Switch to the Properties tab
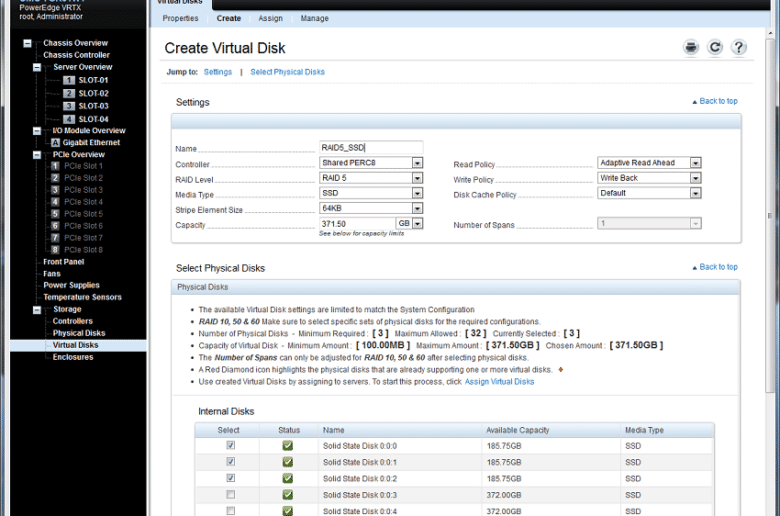Viewport: 780px width, 516px height. point(180,18)
